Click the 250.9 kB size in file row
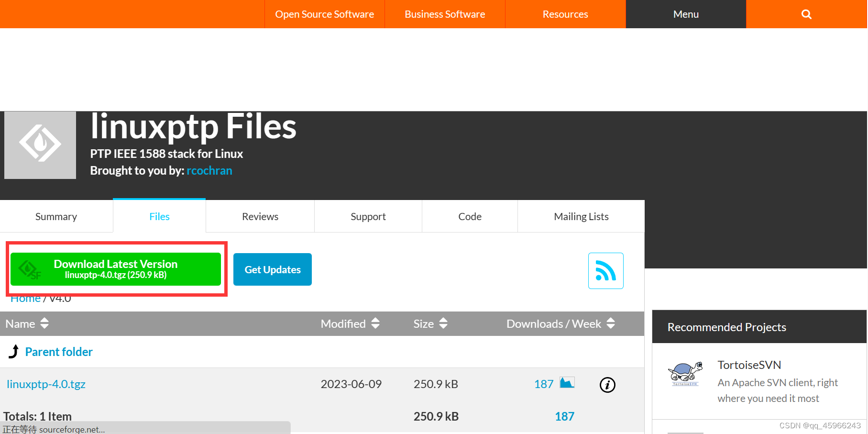The height and width of the screenshot is (434, 868). [436, 384]
